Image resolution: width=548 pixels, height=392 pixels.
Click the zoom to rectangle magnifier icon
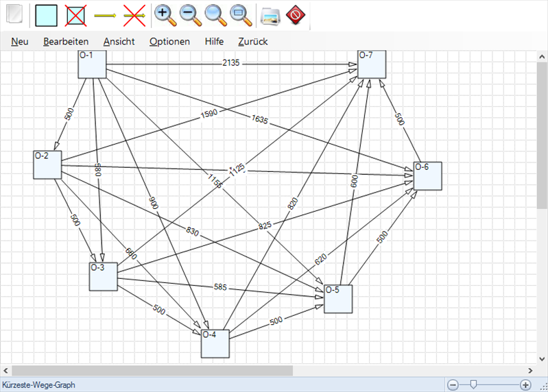239,14
